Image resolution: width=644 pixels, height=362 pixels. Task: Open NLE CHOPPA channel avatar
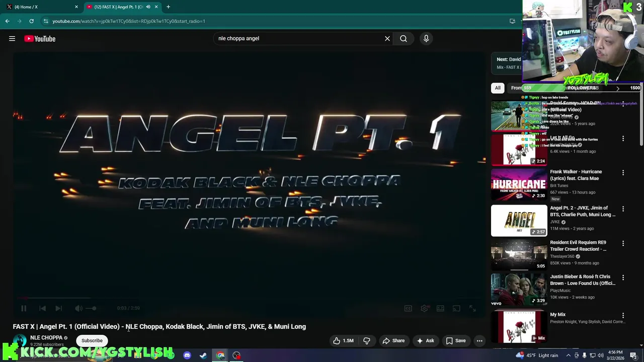click(20, 340)
